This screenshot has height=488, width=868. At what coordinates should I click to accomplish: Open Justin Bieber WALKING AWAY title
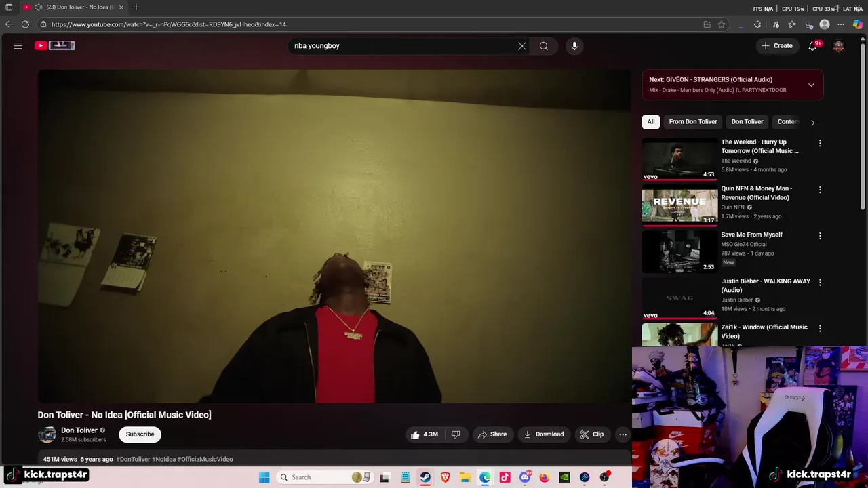click(x=766, y=285)
